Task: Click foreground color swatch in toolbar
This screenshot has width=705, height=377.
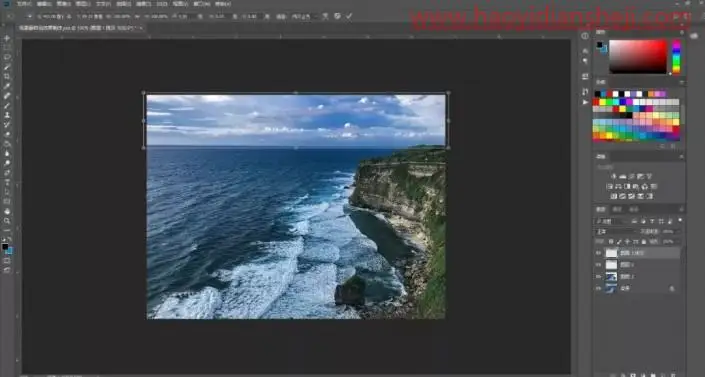Action: pos(5,247)
